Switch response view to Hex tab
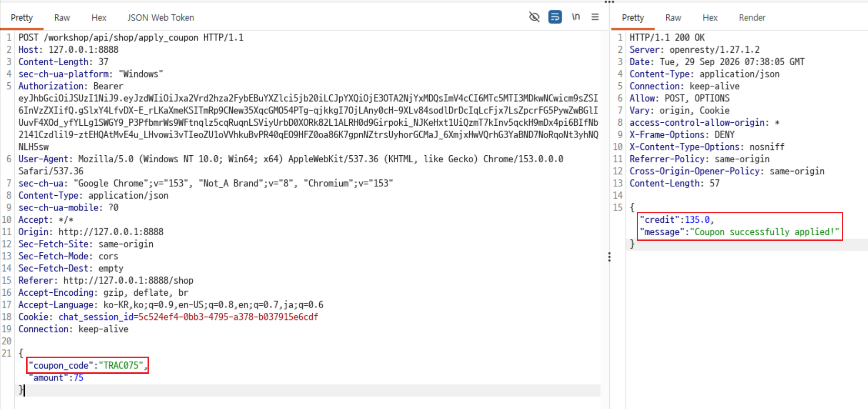This screenshot has height=409, width=868. 710,18
